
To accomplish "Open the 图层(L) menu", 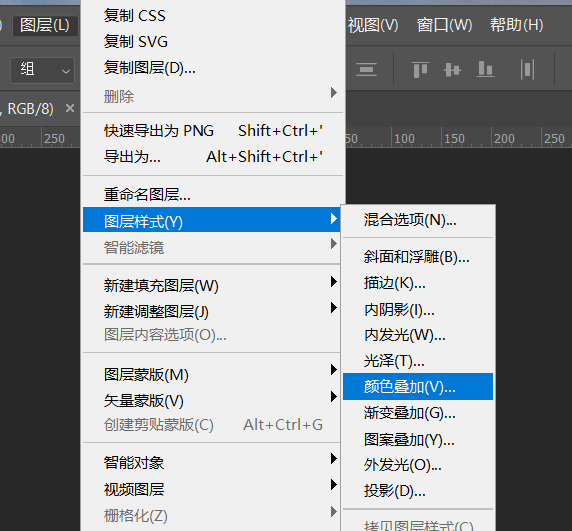I will [45, 26].
